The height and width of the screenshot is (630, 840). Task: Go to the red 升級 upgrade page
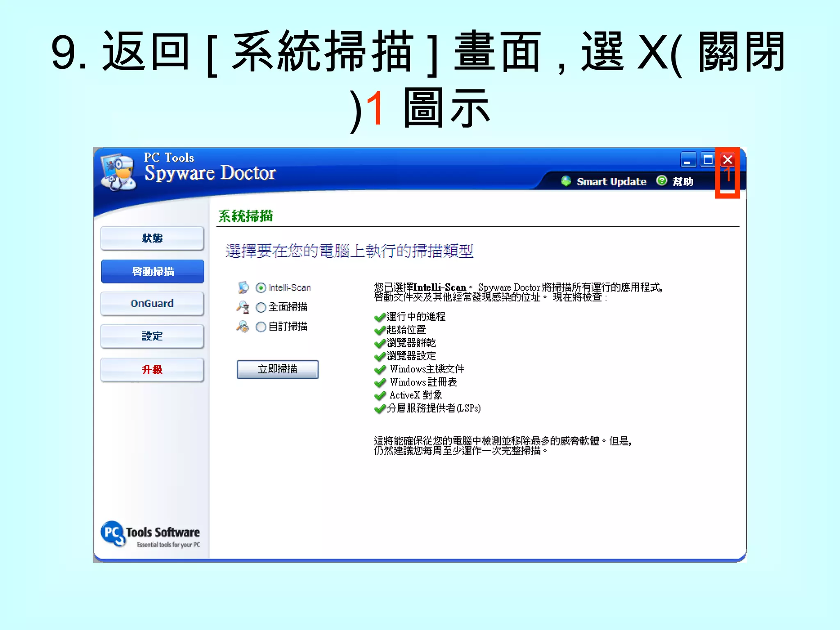point(152,370)
